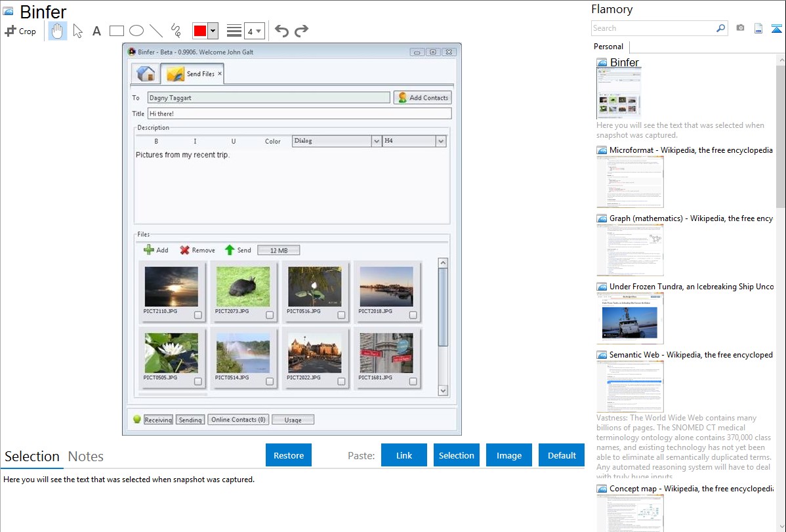
Task: Switch to the Notes tab
Action: [86, 457]
